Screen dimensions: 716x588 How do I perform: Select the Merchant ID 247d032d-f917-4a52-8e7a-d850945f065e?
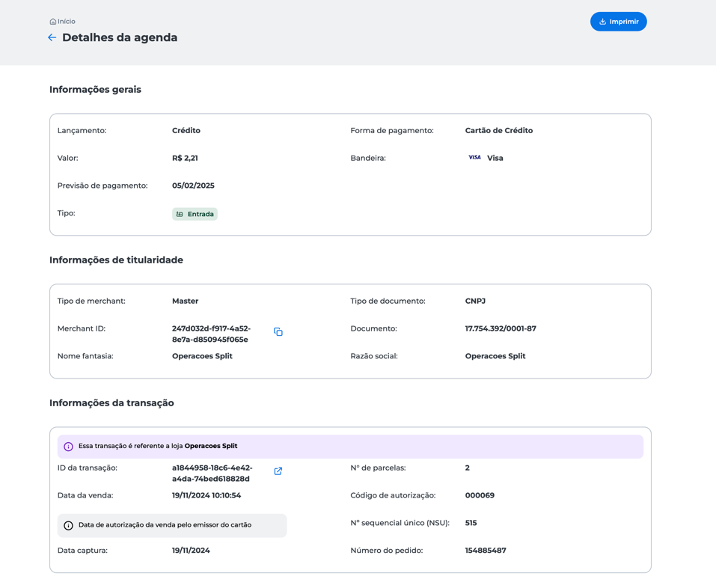212,334
